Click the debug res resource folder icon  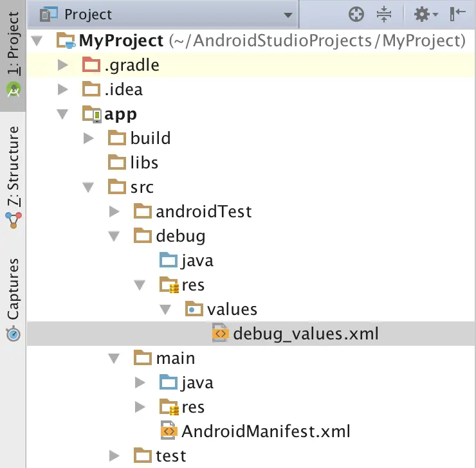(x=169, y=285)
